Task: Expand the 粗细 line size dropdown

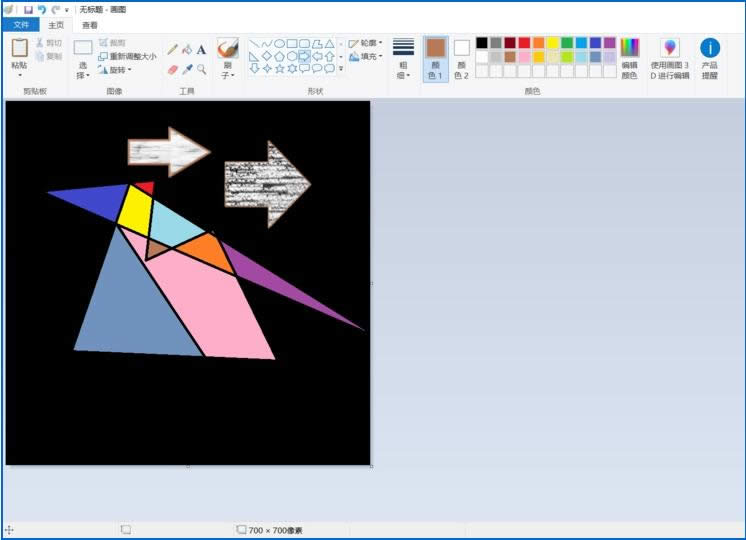Action: click(403, 59)
